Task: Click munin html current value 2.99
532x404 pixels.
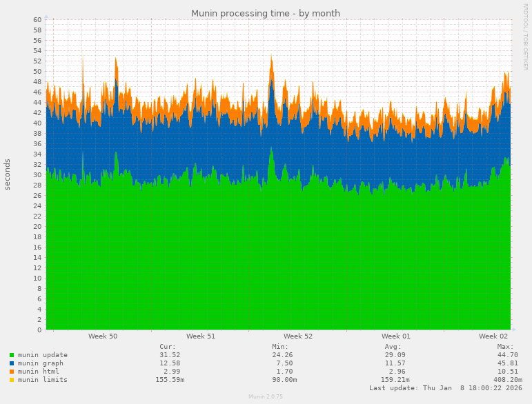Action: pos(172,372)
